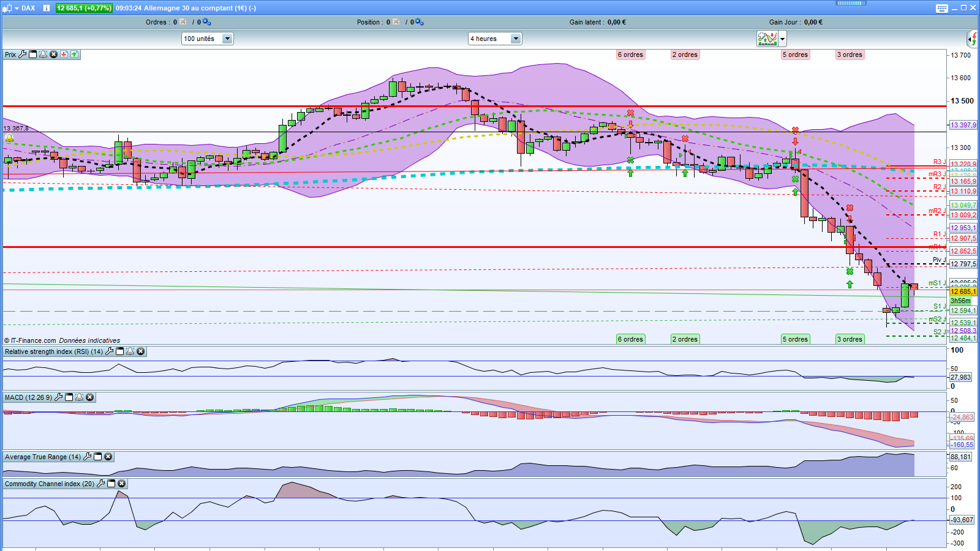Click the Gain Jour value
Screen dimensions: 980x551
pyautogui.click(x=813, y=22)
